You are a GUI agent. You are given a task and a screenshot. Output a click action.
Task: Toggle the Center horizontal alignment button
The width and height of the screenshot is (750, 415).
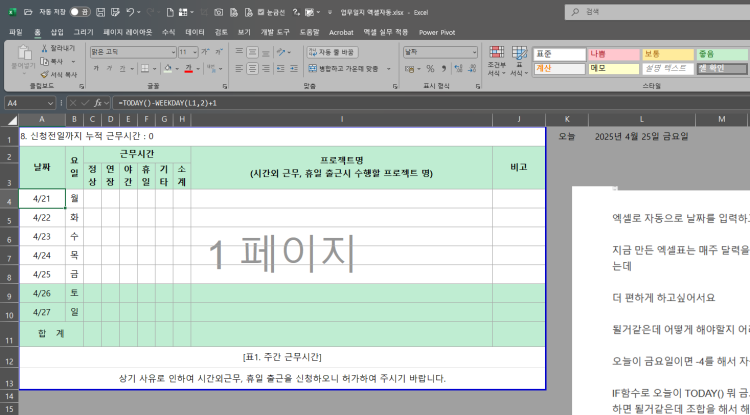pyautogui.click(x=253, y=69)
